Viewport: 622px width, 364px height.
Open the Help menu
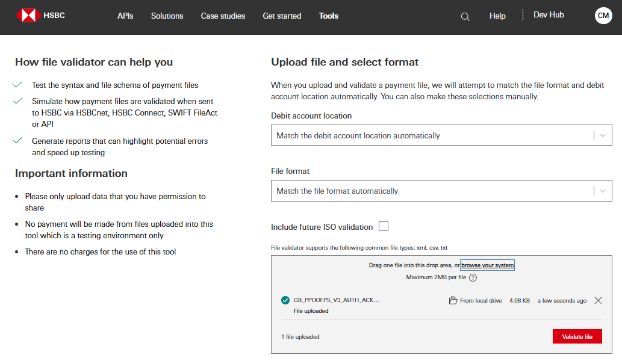497,16
